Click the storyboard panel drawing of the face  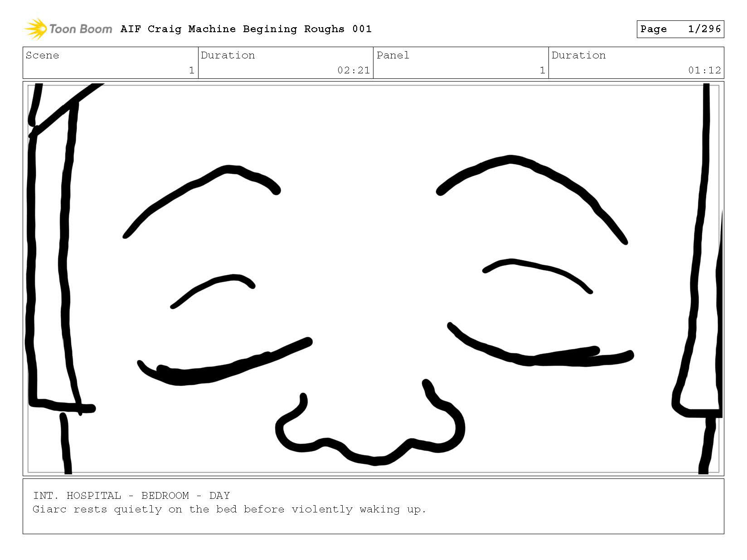373,279
